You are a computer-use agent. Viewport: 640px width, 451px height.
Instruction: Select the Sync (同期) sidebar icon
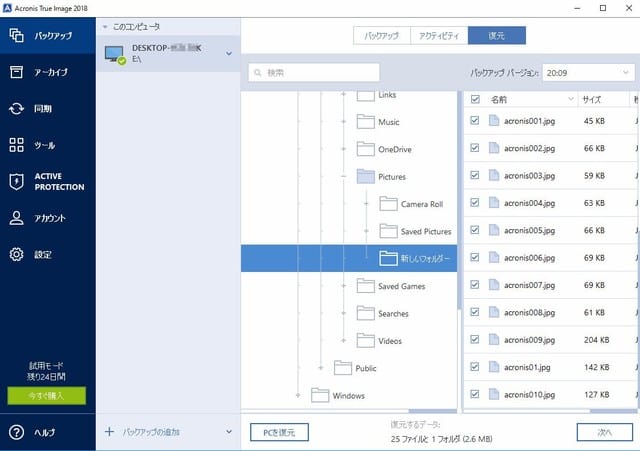point(16,109)
